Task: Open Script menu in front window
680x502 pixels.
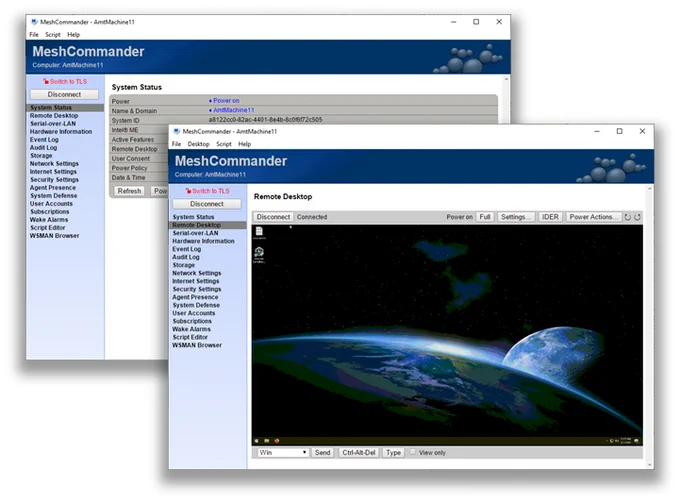Action: [x=224, y=144]
